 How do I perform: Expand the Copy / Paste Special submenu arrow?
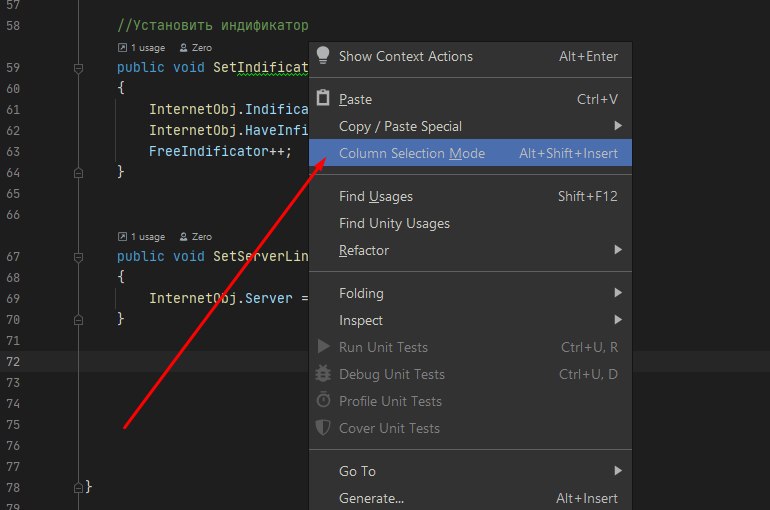click(x=618, y=126)
